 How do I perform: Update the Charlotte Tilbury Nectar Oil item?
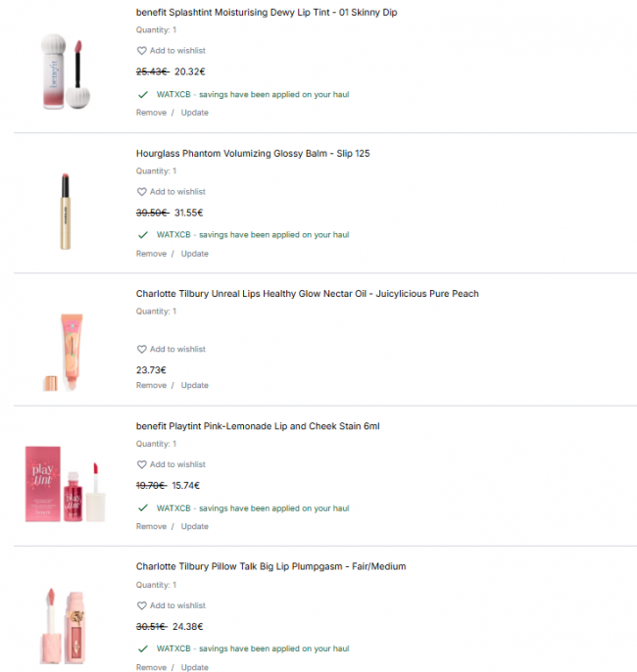(195, 385)
